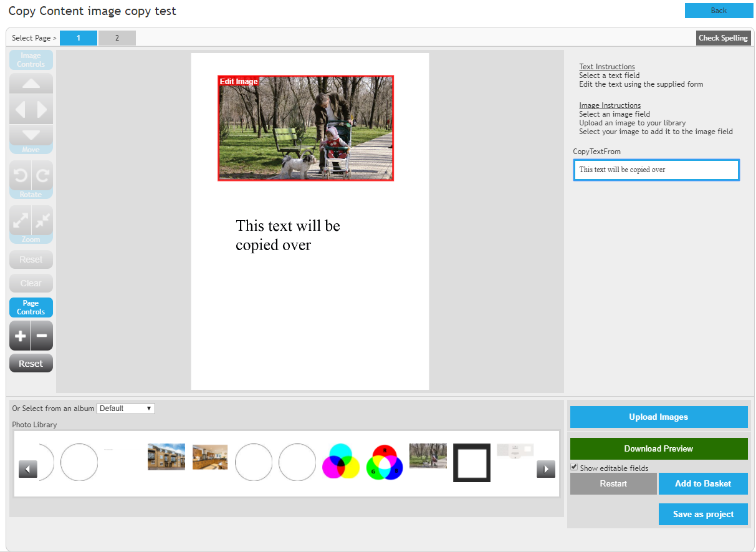
Task: Select page 1 tab
Action: [78, 37]
